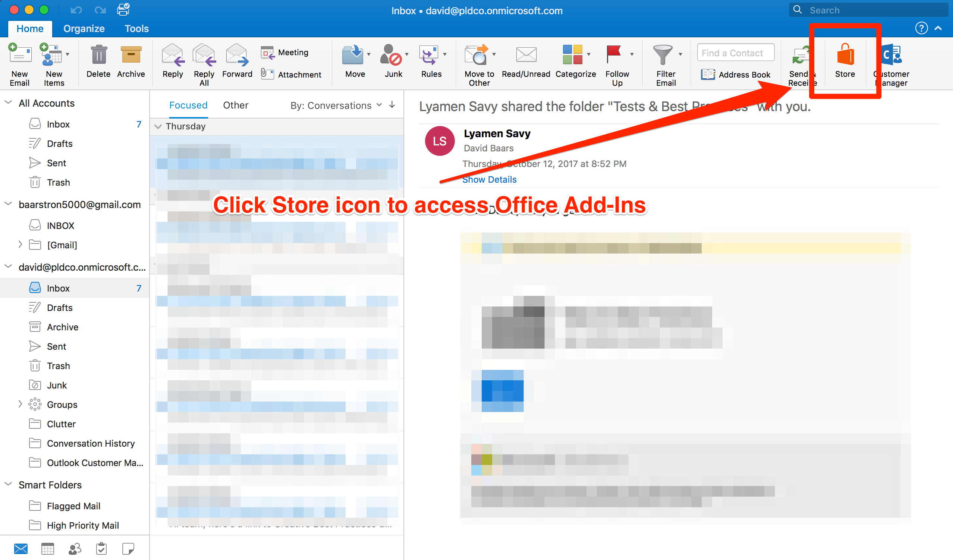Click the Tools menu tab
Screen dimensions: 953x560
click(x=135, y=27)
